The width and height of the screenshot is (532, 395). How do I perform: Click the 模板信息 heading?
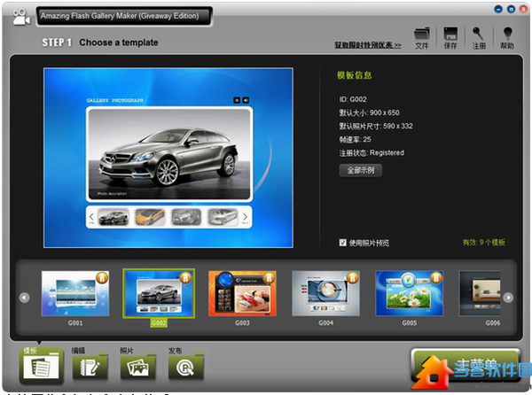tap(354, 75)
